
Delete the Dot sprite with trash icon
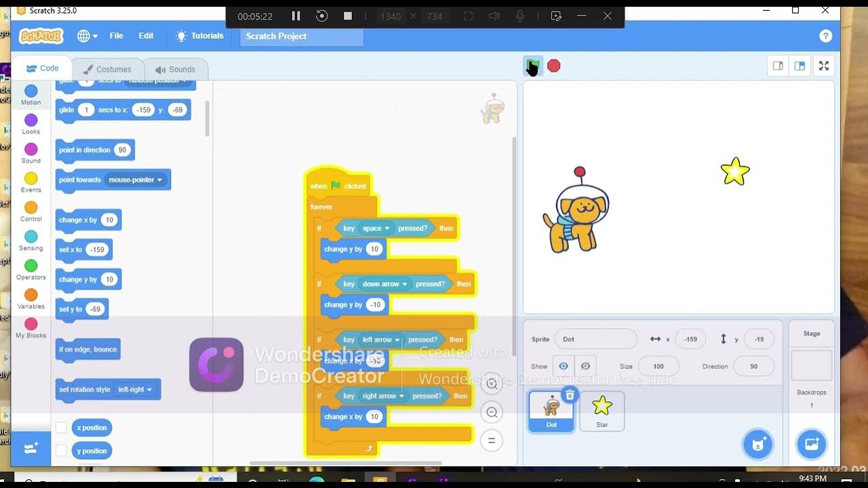(x=570, y=395)
